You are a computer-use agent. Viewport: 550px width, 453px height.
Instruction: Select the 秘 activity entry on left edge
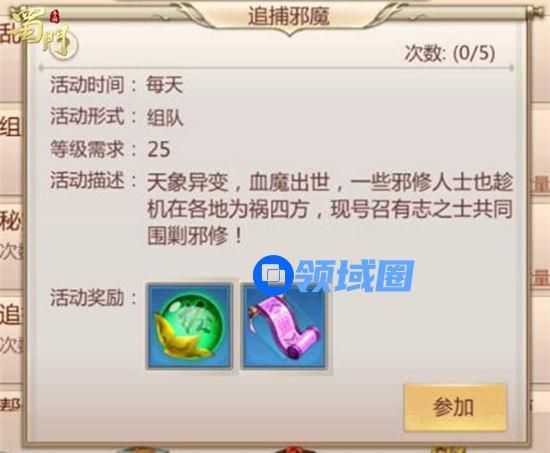tap(10, 220)
